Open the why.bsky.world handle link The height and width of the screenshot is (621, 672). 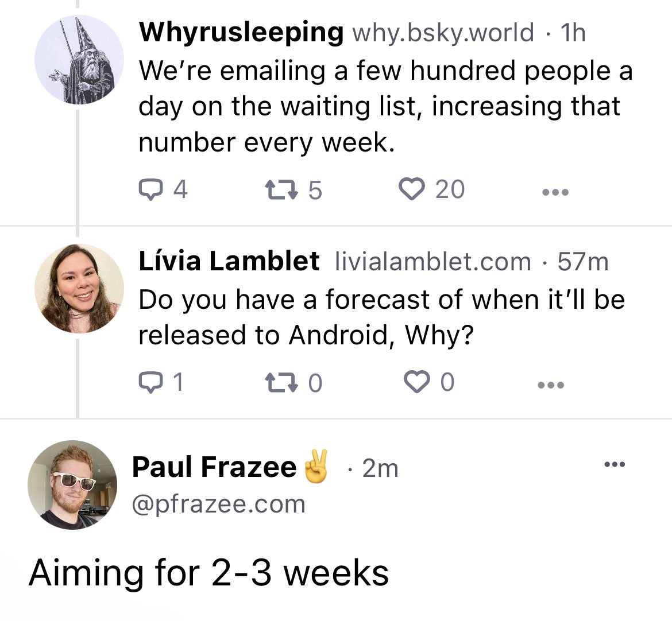[443, 33]
